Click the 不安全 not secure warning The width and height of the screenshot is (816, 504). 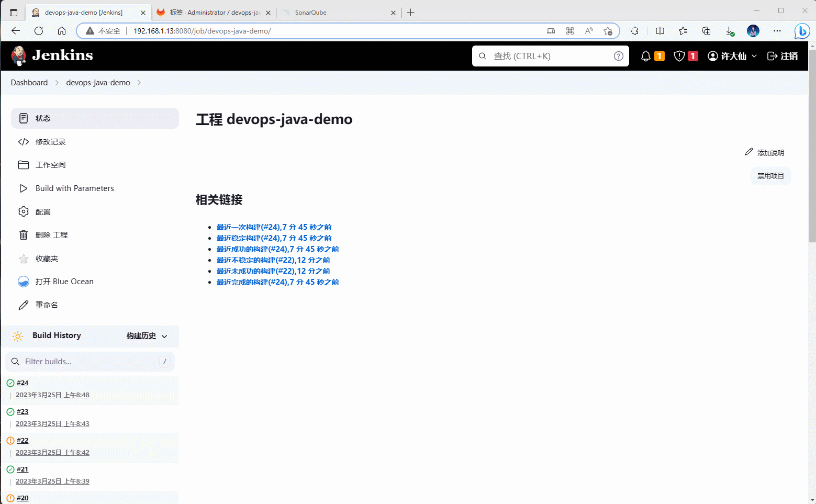(x=103, y=31)
